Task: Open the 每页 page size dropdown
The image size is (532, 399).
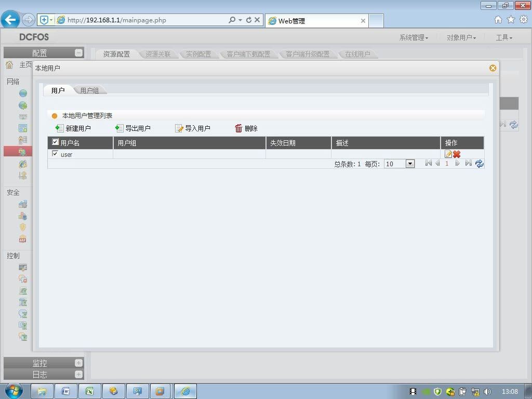Action: tap(410, 164)
